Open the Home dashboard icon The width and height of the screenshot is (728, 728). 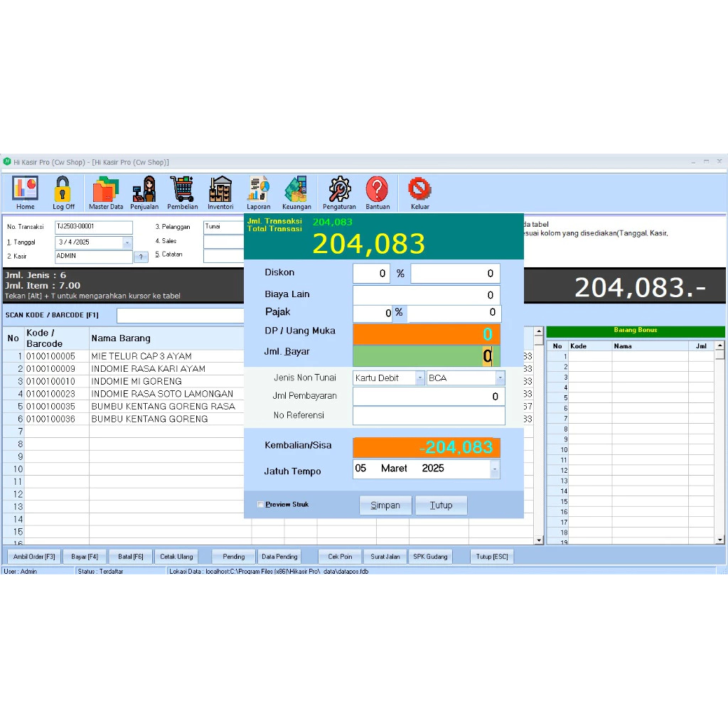tap(25, 193)
